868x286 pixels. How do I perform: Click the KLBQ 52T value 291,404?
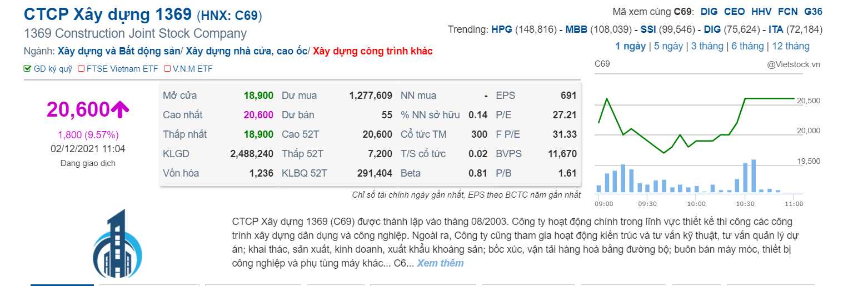point(375,173)
